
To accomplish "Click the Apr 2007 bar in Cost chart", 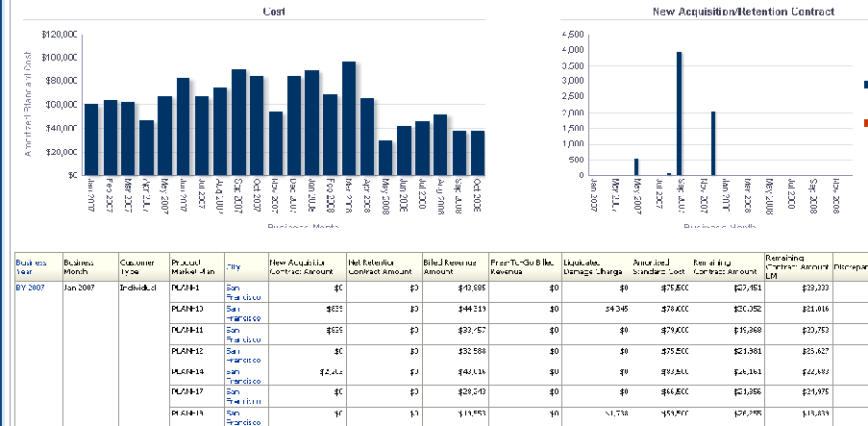I will tap(147, 148).
